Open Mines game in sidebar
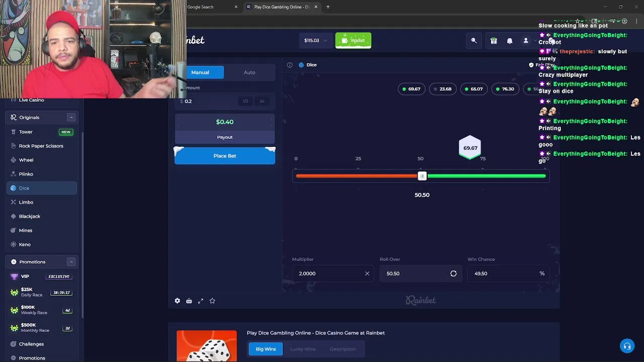Image resolution: width=644 pixels, height=362 pixels. pos(41,230)
